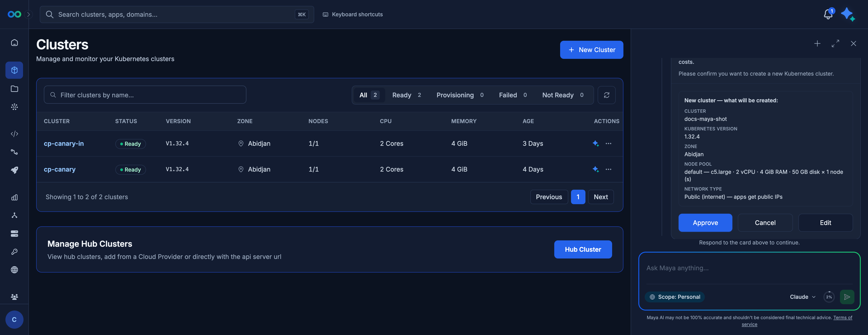
Task: Select the All clusters filter tab
Action: [x=369, y=95]
